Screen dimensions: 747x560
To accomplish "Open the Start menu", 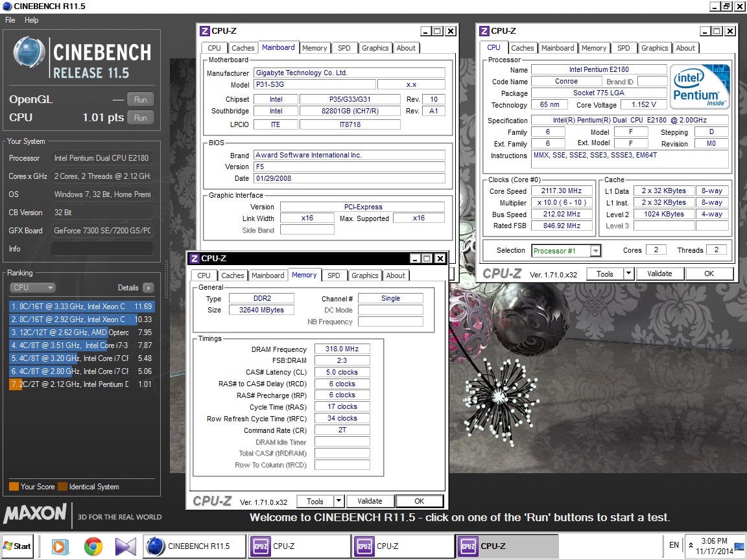I will [x=17, y=546].
